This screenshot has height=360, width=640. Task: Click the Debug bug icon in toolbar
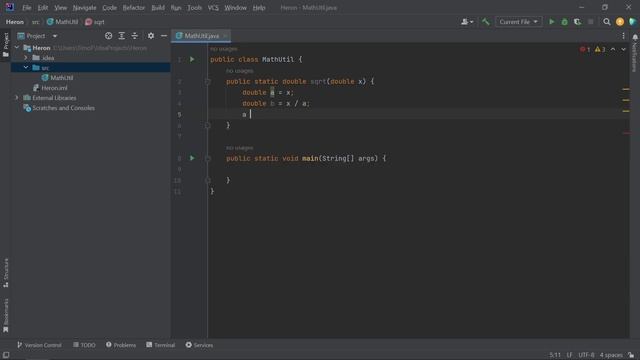pos(564,22)
